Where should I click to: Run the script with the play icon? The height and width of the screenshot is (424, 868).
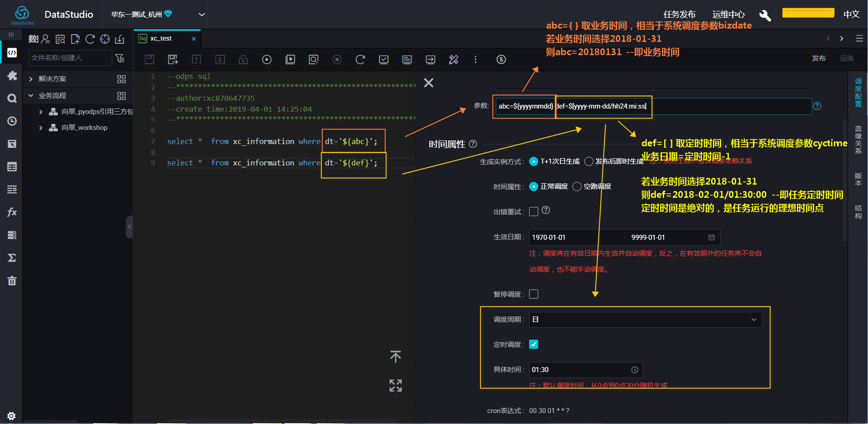[267, 59]
